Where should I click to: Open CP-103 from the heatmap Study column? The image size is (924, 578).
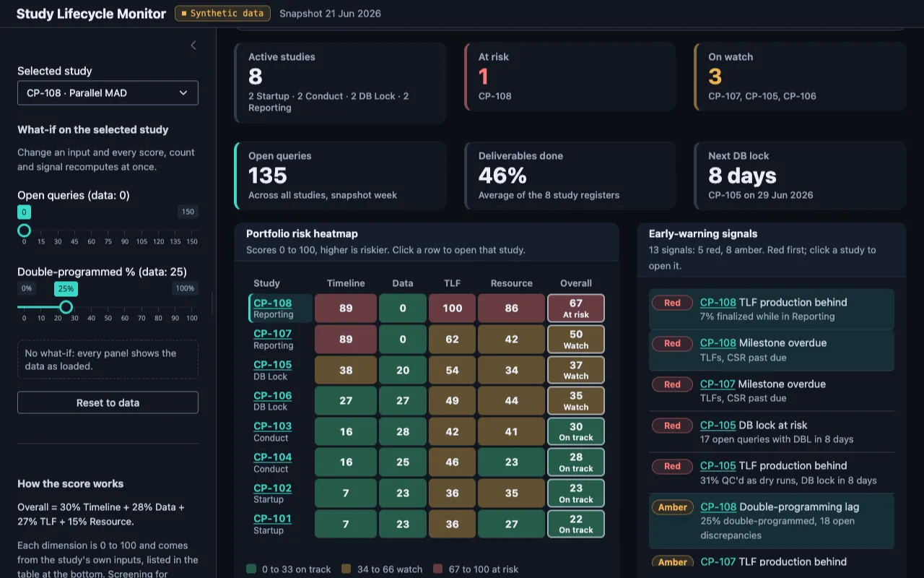pos(273,426)
